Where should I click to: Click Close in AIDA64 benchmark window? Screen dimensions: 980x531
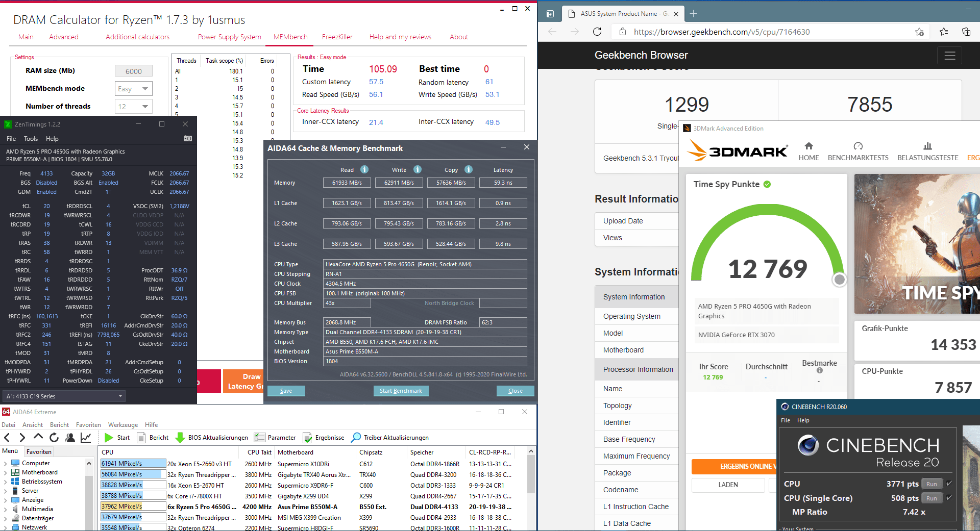(x=515, y=391)
